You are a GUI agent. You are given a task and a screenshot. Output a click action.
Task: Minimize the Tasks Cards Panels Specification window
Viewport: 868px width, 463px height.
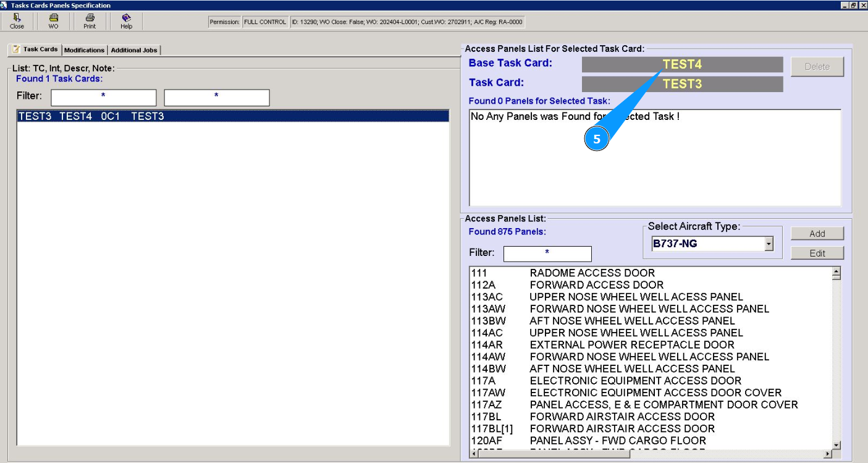(845, 5)
